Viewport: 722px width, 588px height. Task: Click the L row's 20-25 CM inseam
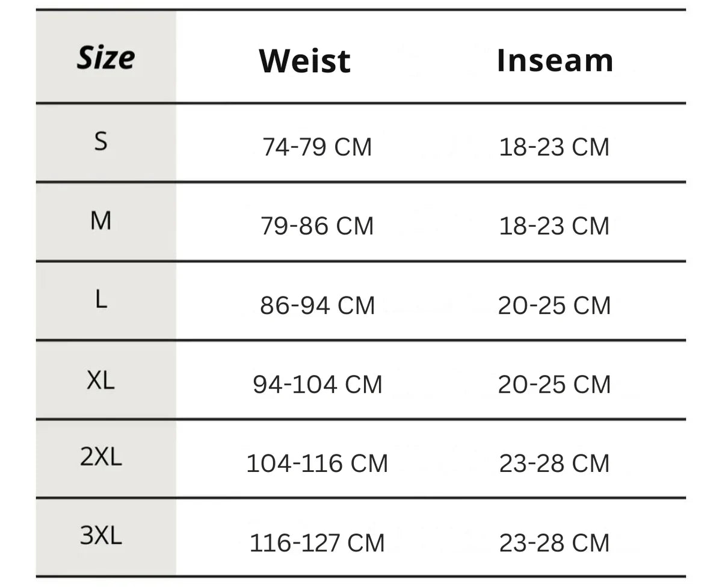[554, 305]
